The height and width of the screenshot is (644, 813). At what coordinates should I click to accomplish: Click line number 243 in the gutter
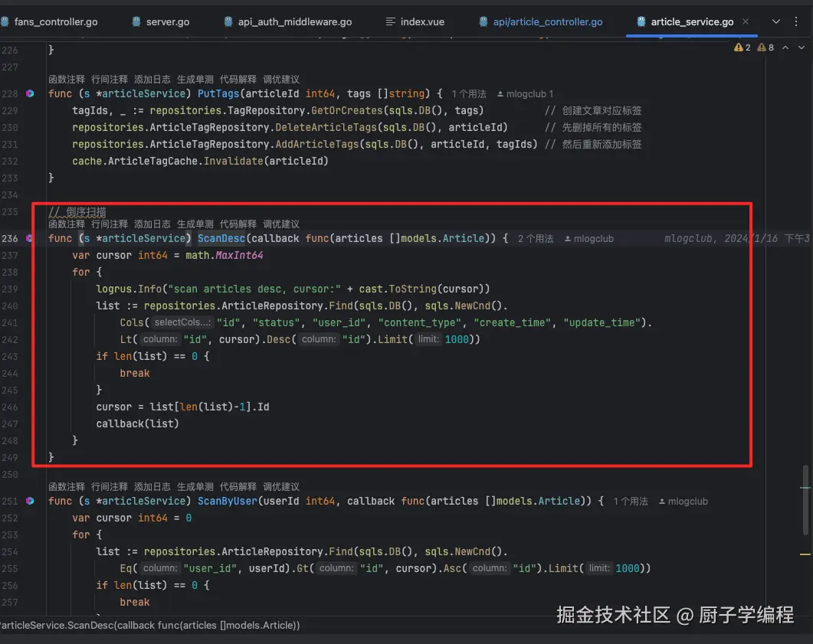click(10, 356)
